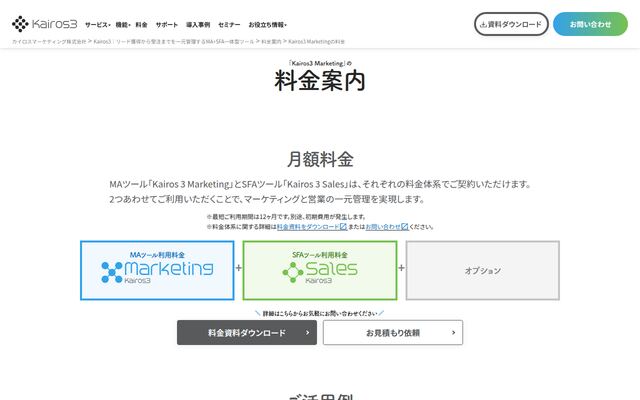The image size is (640, 400).
Task: Select the SFAツール利用料金 Sales card
Action: coord(320,270)
